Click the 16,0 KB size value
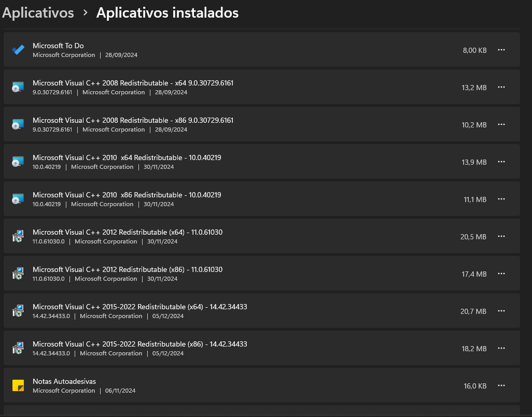Screen dimensions: 532x417 pyautogui.click(x=475, y=386)
